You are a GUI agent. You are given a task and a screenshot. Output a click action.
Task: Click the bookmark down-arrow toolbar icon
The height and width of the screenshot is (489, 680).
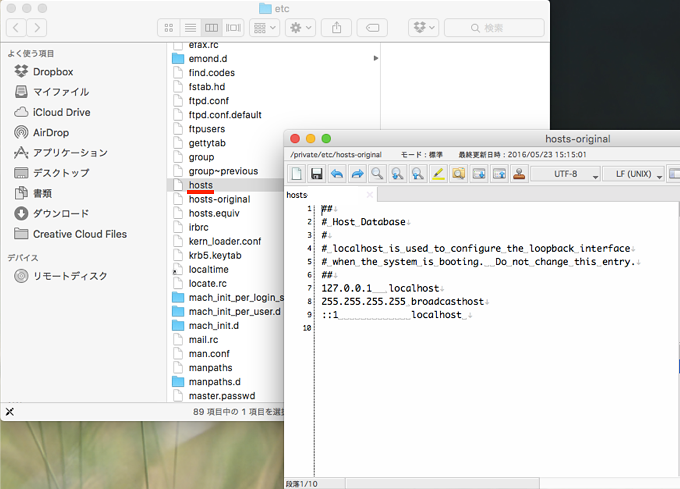pyautogui.click(x=479, y=174)
